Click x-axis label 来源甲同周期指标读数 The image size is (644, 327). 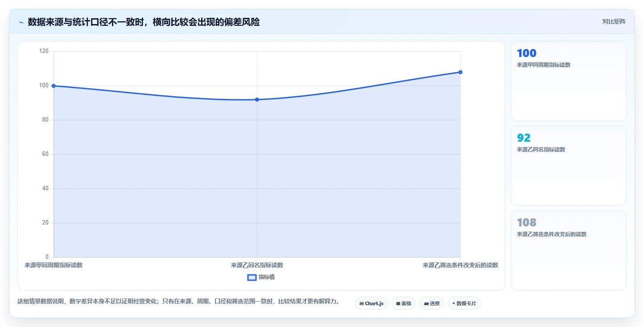[x=54, y=265]
